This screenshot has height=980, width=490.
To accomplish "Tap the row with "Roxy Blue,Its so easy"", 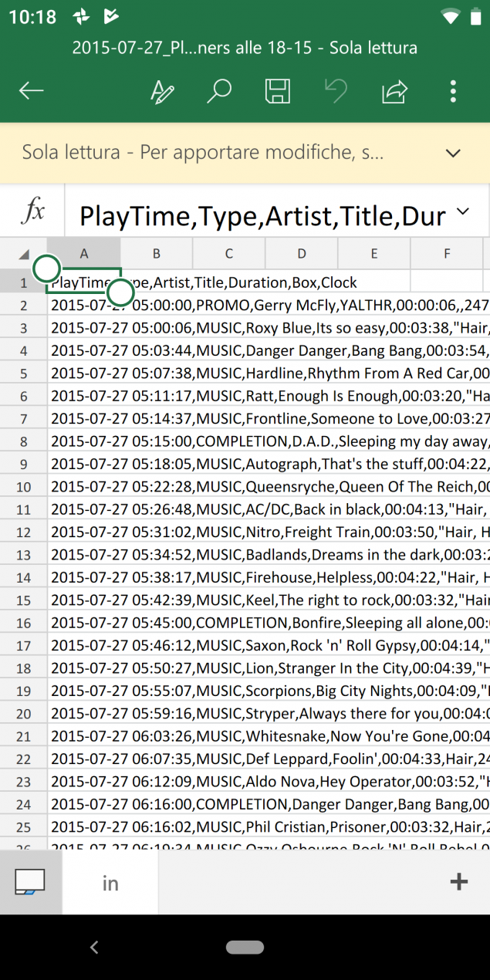I will [269, 328].
